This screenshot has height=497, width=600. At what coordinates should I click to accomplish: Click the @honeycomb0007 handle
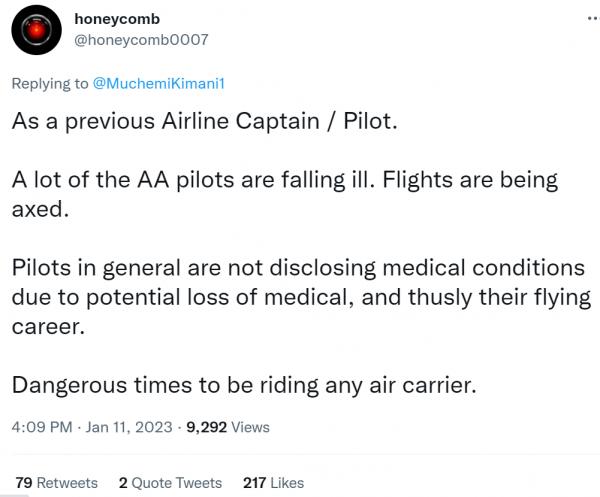pyautogui.click(x=141, y=40)
